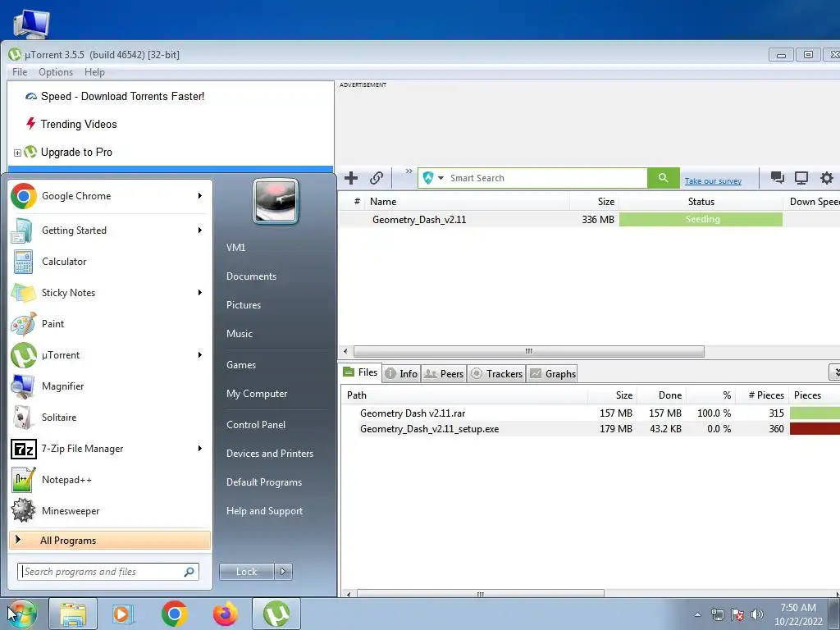This screenshot has width=840, height=630.
Task: Open uTorrent preferences gear icon
Action: click(x=827, y=178)
